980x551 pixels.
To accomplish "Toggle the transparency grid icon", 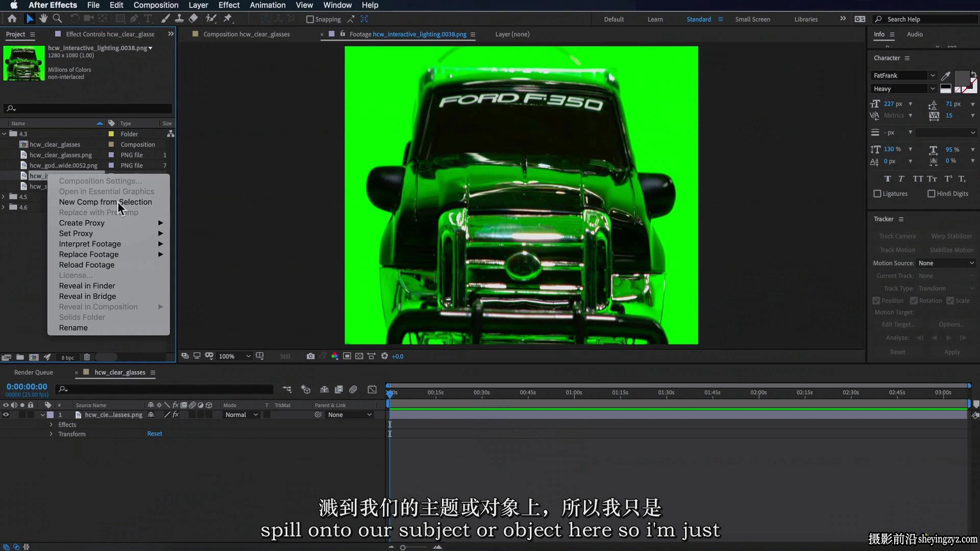I will point(359,356).
